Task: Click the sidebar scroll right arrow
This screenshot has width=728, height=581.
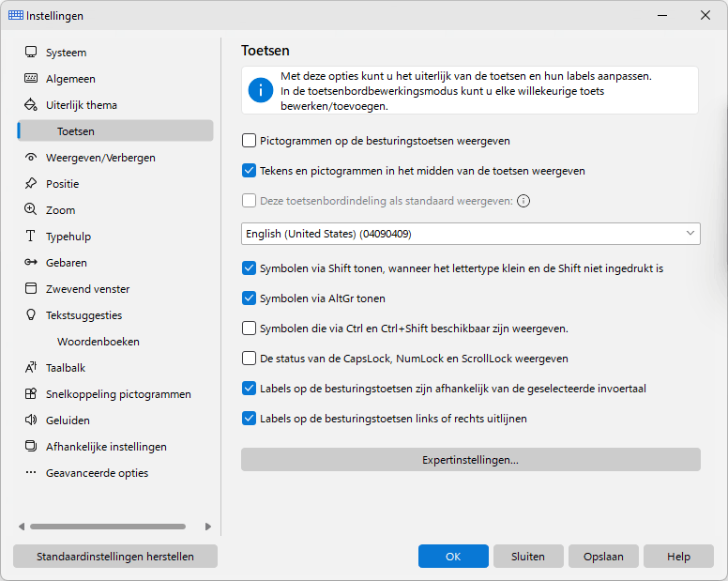Action: tap(208, 527)
